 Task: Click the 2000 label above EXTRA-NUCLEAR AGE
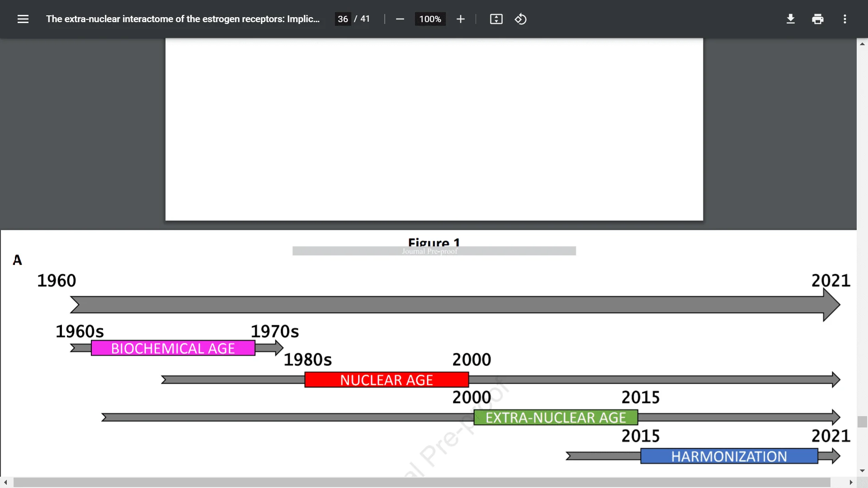(472, 397)
